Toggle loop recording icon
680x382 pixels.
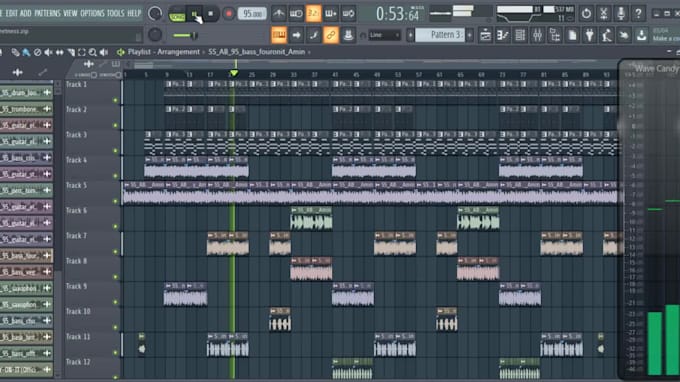tap(348, 13)
